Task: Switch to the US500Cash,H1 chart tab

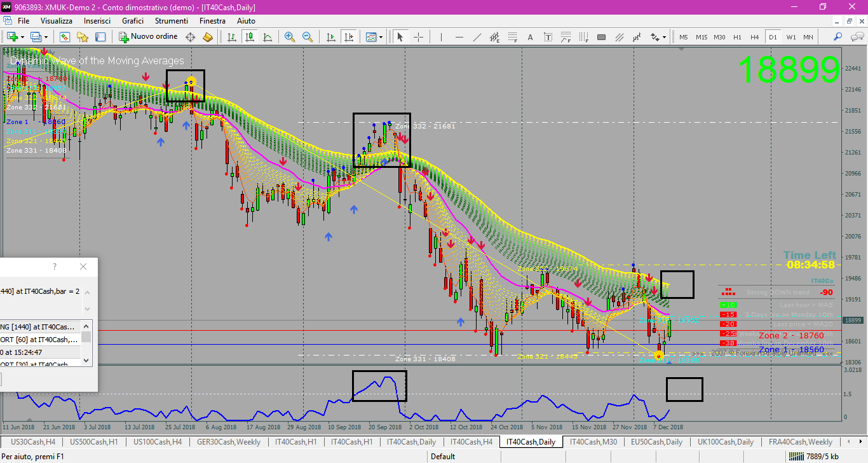Action: click(93, 441)
